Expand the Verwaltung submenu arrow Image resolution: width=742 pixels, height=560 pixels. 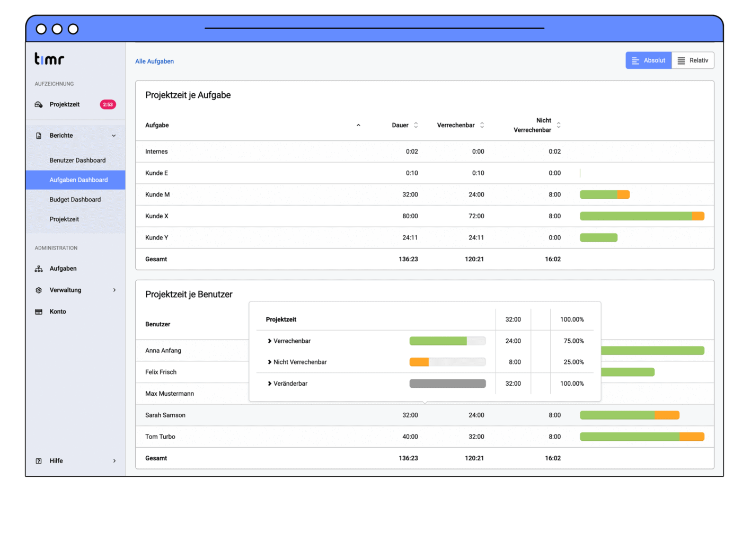click(x=114, y=290)
